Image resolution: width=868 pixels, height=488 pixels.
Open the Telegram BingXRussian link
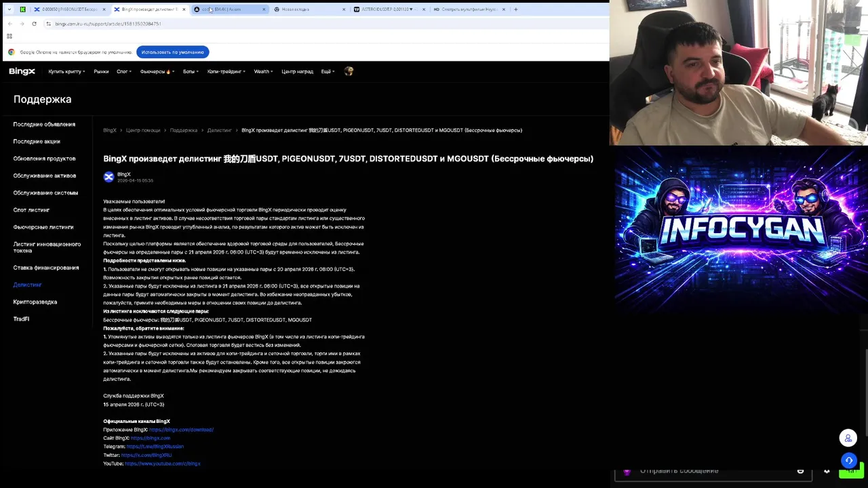click(155, 447)
